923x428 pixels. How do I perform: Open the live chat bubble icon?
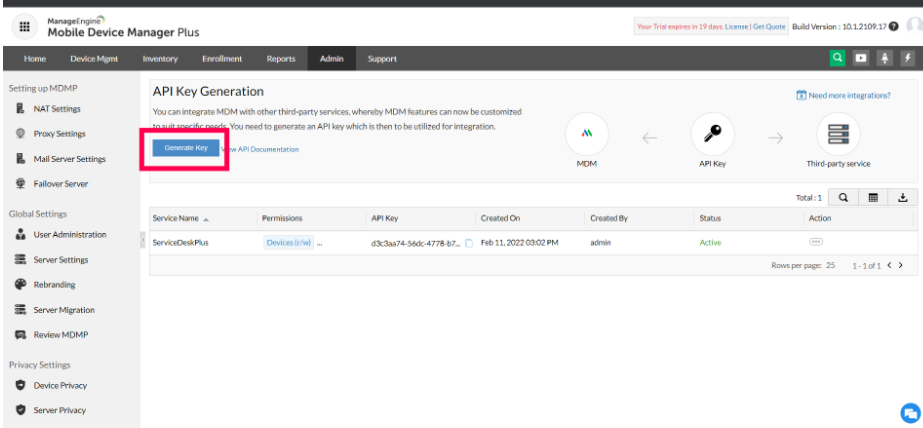(910, 412)
